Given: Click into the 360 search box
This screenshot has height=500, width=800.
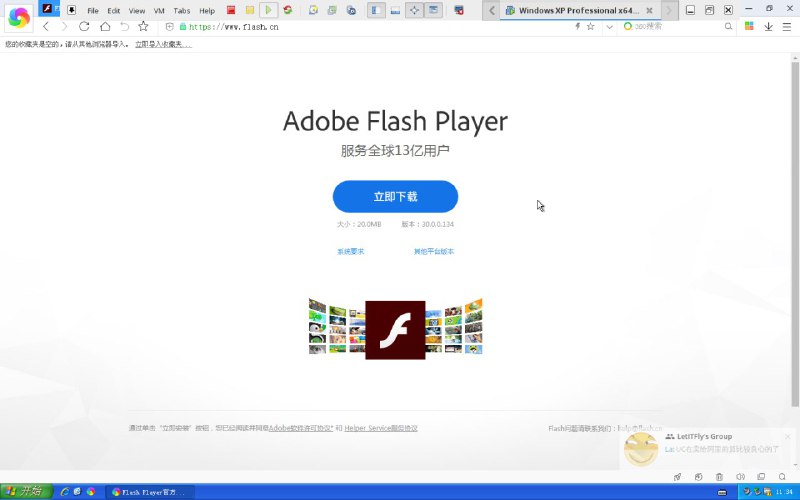Looking at the screenshot, I should coord(676,27).
